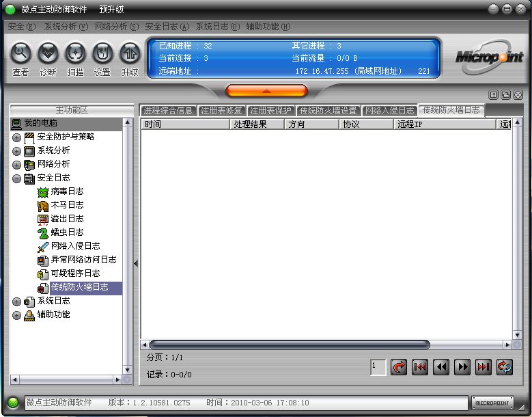The width and height of the screenshot is (532, 417).
Task: Open the 安全日志 (A) menu
Action: (167, 27)
